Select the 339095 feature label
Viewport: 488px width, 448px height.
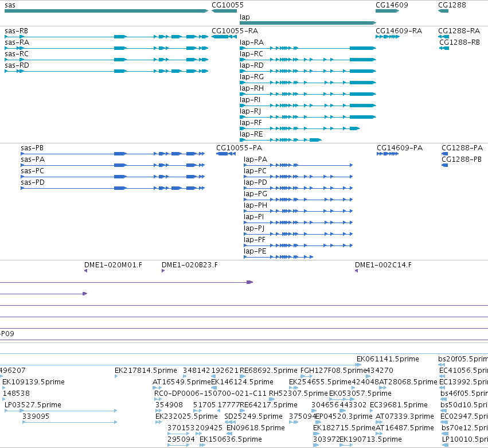tap(36, 416)
